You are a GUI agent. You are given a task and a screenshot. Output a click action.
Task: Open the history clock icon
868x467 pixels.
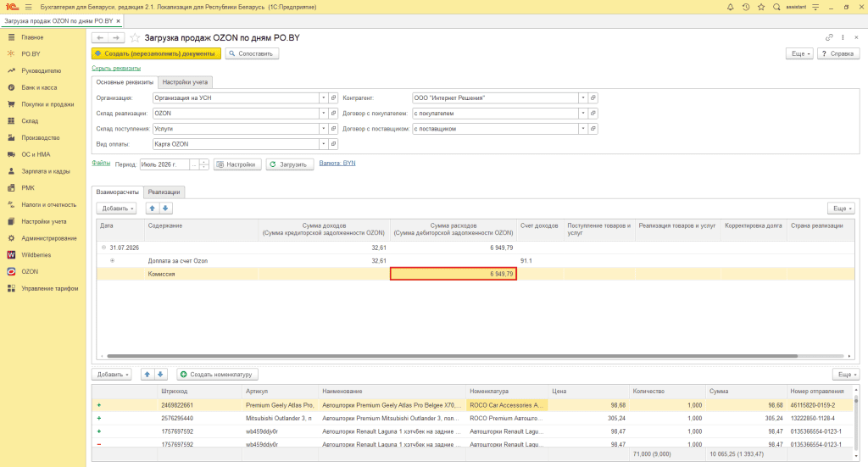coord(746,7)
